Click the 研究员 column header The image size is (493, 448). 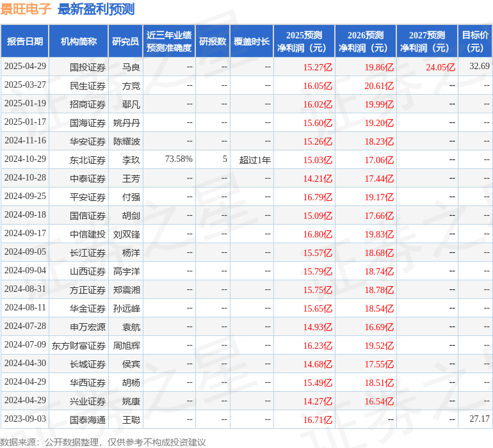[125, 42]
